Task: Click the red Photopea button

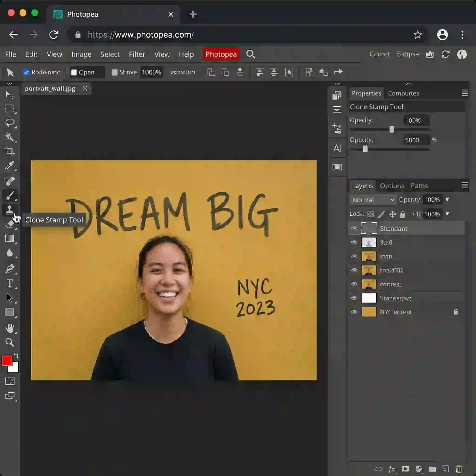Action: click(221, 54)
